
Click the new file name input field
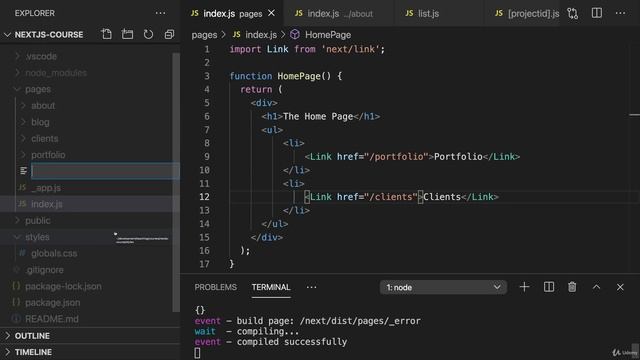click(105, 171)
